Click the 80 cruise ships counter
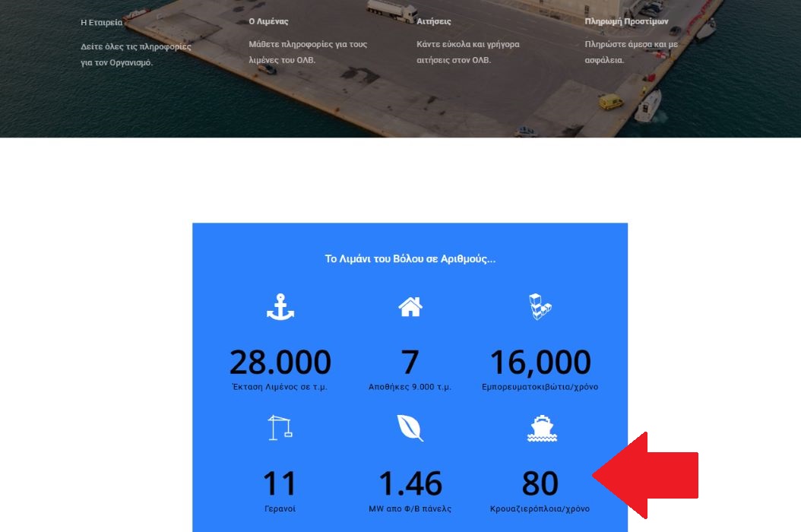The image size is (801, 532). 540,483
